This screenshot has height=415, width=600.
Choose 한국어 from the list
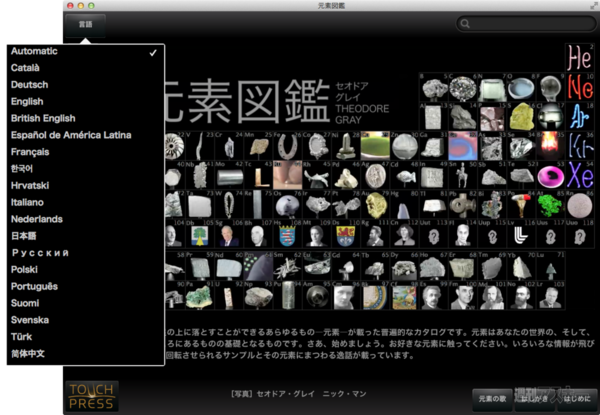coord(86,169)
